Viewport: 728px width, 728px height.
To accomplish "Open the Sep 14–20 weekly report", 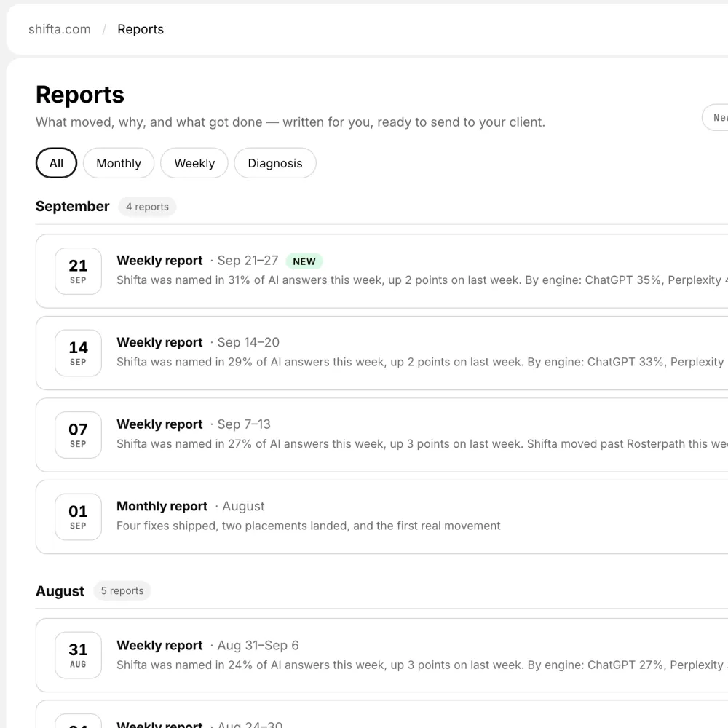I will point(381,353).
